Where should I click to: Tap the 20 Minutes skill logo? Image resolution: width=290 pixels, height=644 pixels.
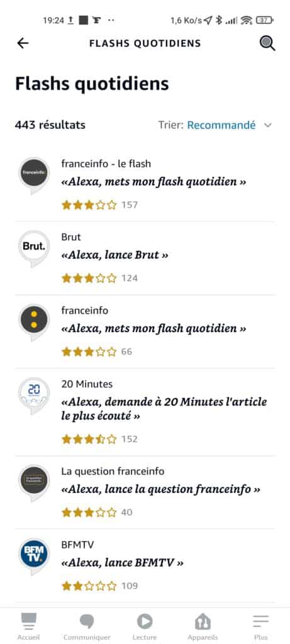click(x=34, y=396)
